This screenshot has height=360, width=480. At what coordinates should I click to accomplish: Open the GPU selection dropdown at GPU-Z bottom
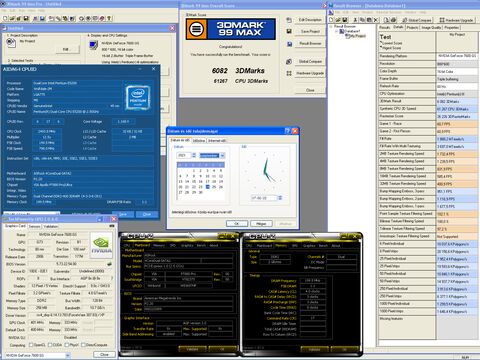(x=68, y=355)
